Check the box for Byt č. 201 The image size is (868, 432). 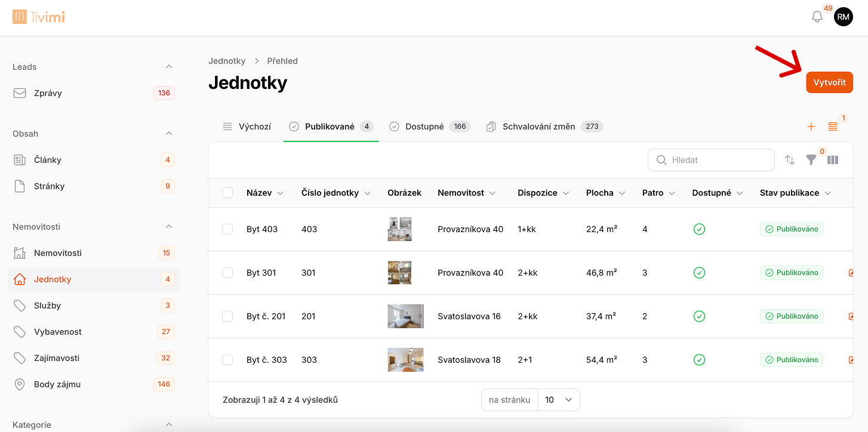tap(227, 316)
